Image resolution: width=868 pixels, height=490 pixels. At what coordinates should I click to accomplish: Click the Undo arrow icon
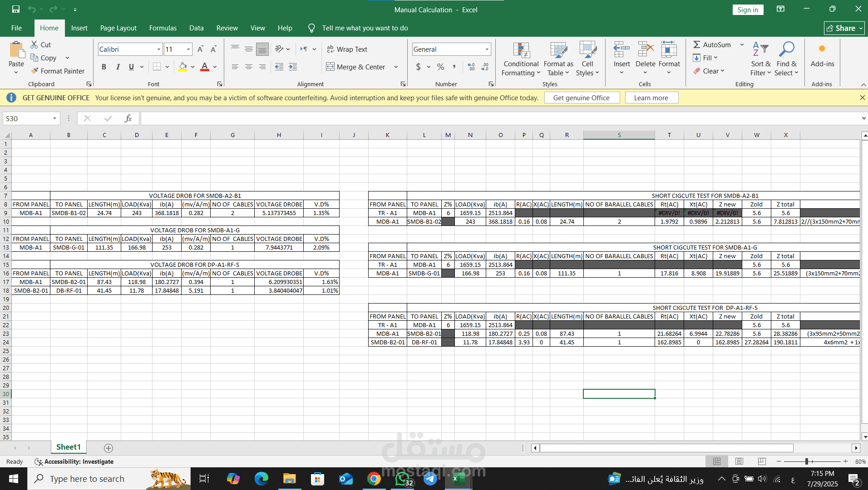31,9
